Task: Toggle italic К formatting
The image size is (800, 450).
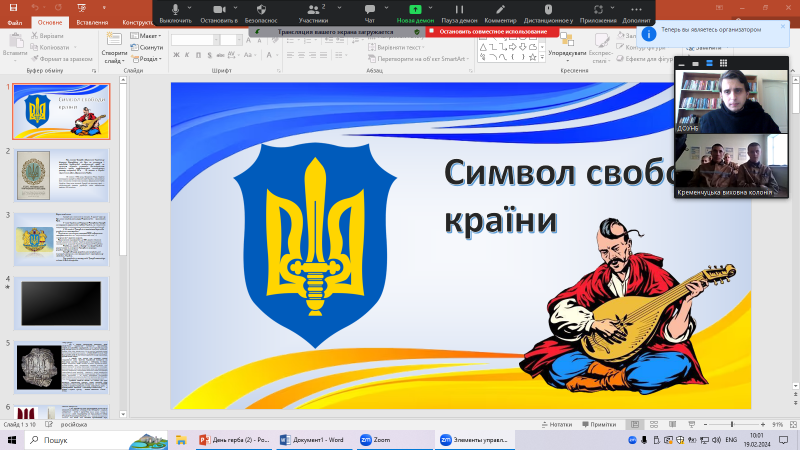Action: click(x=187, y=55)
